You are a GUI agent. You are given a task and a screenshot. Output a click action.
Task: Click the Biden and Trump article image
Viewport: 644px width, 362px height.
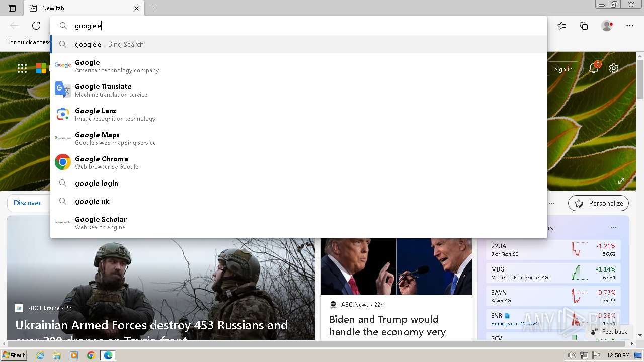[396, 266]
